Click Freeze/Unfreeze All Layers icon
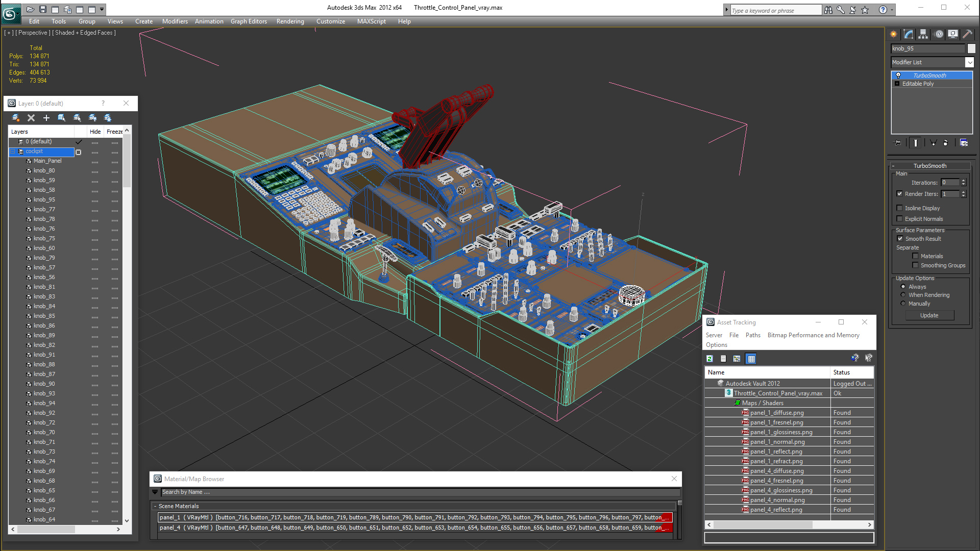This screenshot has height=551, width=980. point(108,118)
